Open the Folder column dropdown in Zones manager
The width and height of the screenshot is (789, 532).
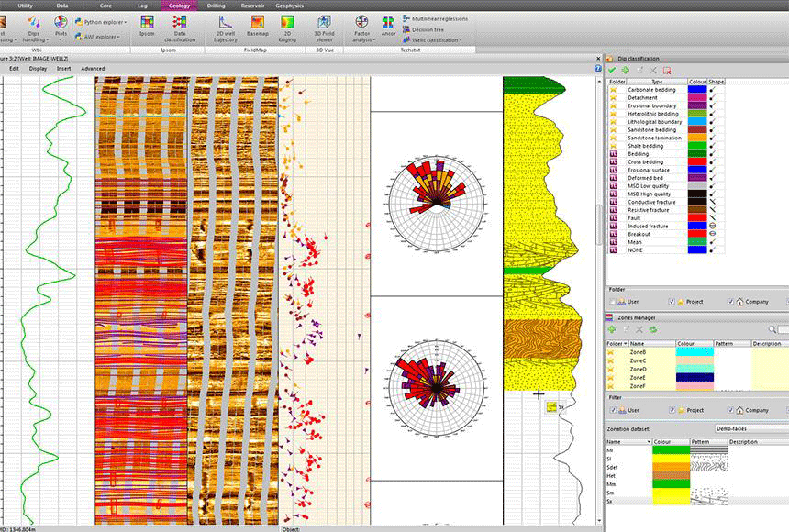point(626,343)
